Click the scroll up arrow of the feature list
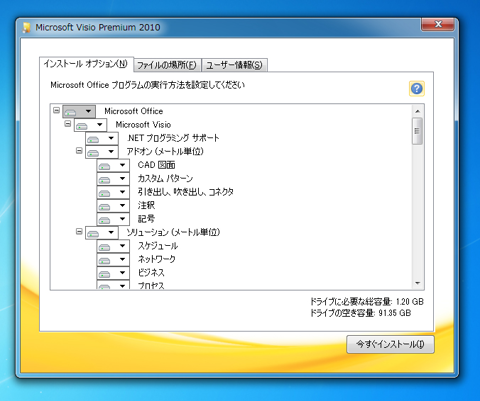Image resolution: width=480 pixels, height=401 pixels. (x=417, y=111)
